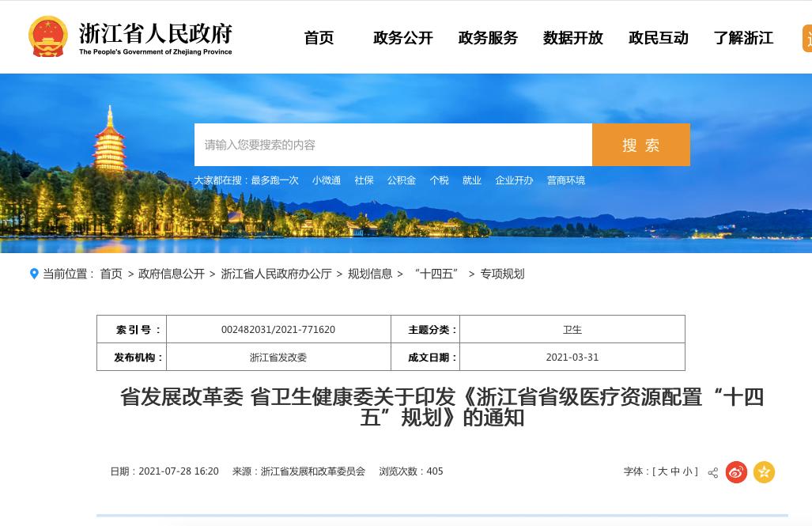Open the 公积金 quick link
The height and width of the screenshot is (526, 812).
402,180
